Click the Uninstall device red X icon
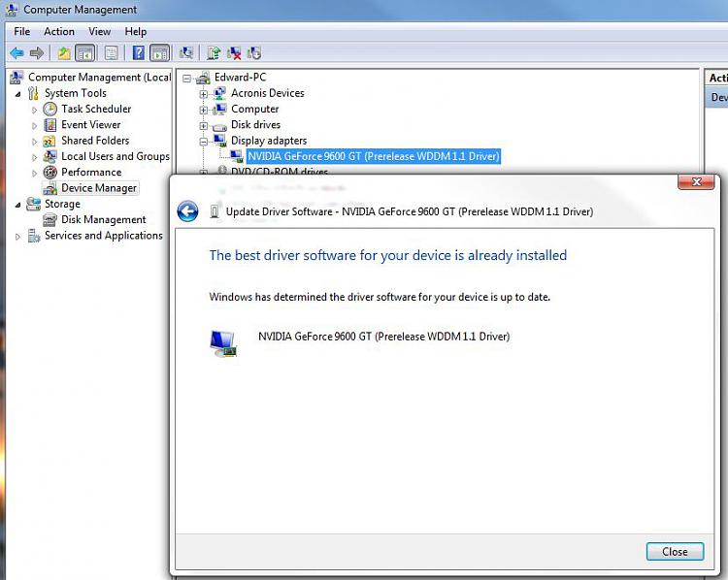The width and height of the screenshot is (728, 580). point(234,53)
